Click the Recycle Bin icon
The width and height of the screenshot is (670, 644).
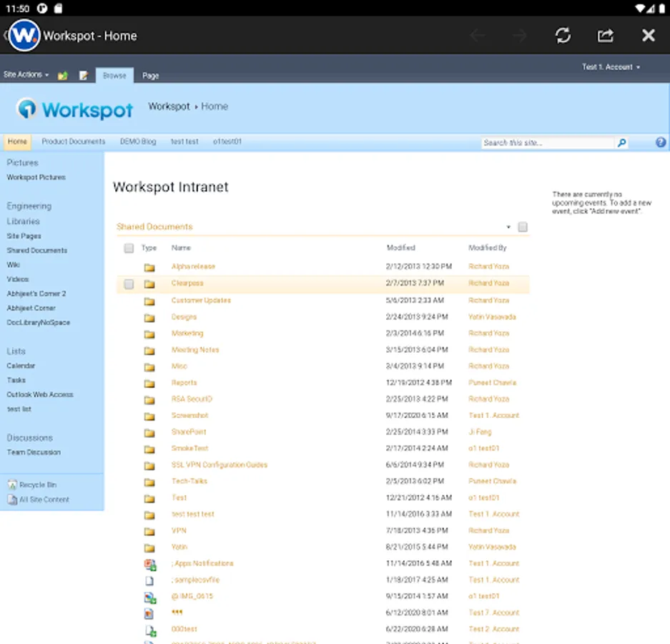point(12,485)
